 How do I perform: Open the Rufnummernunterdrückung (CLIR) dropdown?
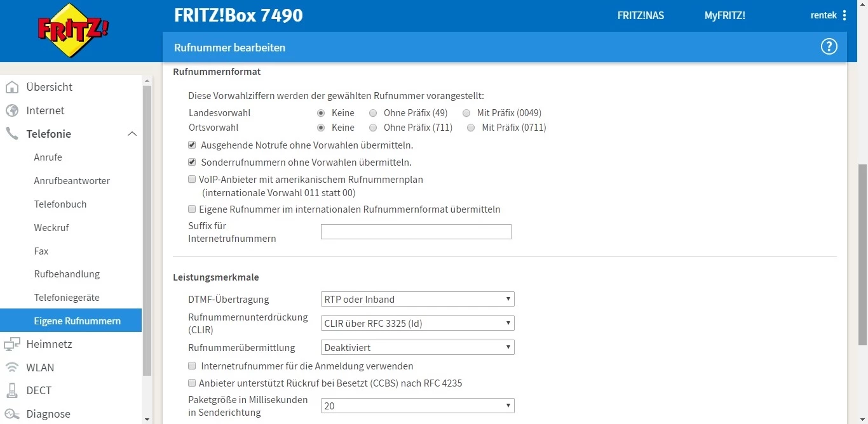(x=417, y=323)
